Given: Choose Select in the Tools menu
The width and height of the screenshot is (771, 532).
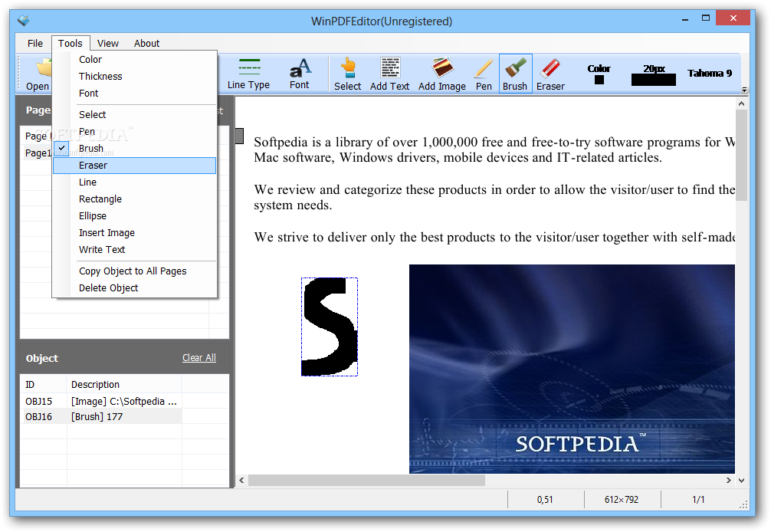Looking at the screenshot, I should coord(134,114).
